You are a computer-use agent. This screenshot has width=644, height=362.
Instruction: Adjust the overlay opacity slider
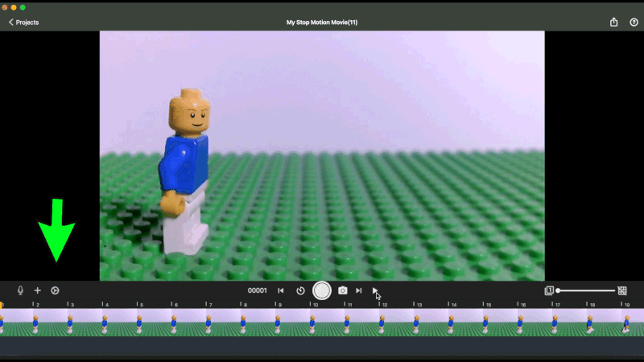click(586, 290)
